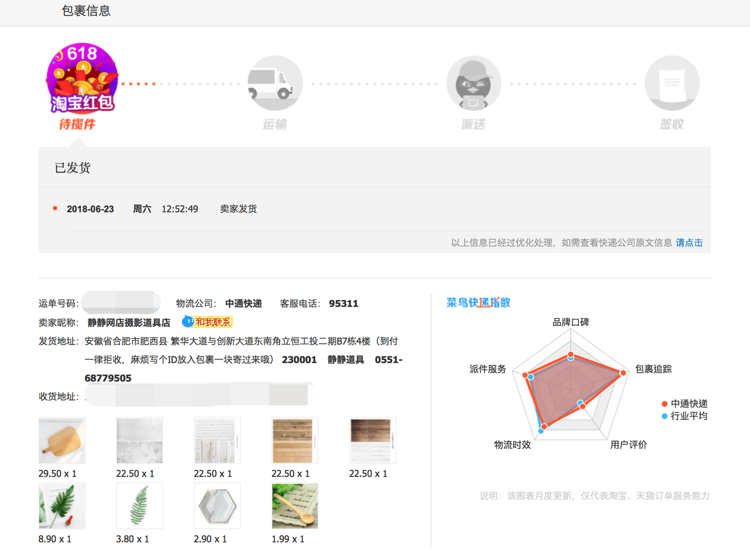Open the single fern leaf thumbnail
Image resolution: width=750 pixels, height=560 pixels.
click(x=139, y=506)
